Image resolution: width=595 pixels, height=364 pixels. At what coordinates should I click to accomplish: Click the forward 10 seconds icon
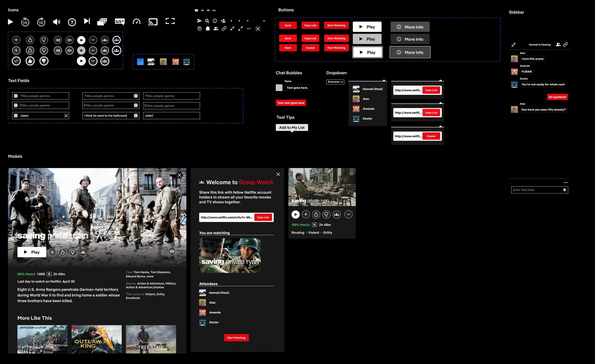pos(41,22)
